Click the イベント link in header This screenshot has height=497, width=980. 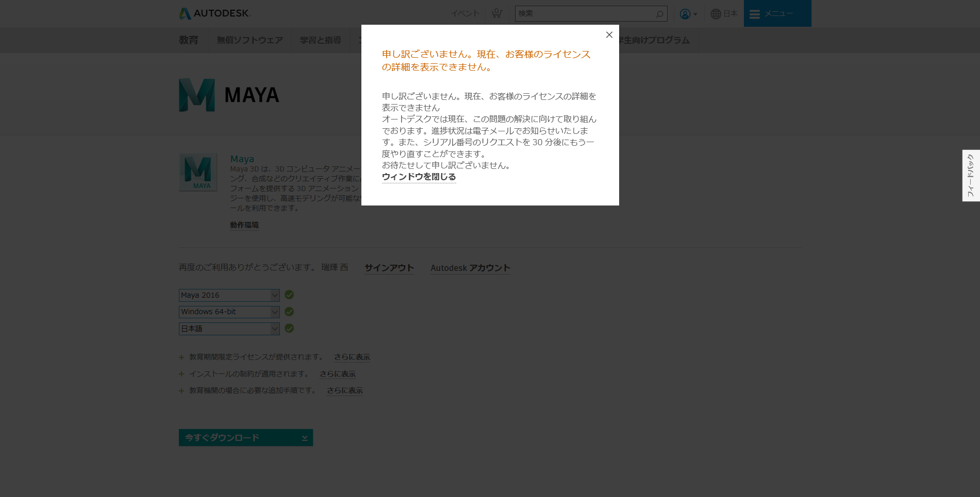point(465,13)
